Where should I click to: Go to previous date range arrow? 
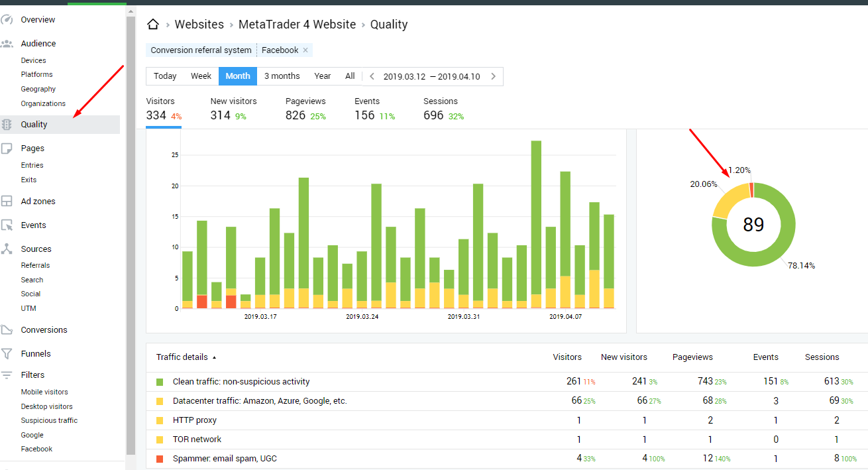(x=372, y=76)
